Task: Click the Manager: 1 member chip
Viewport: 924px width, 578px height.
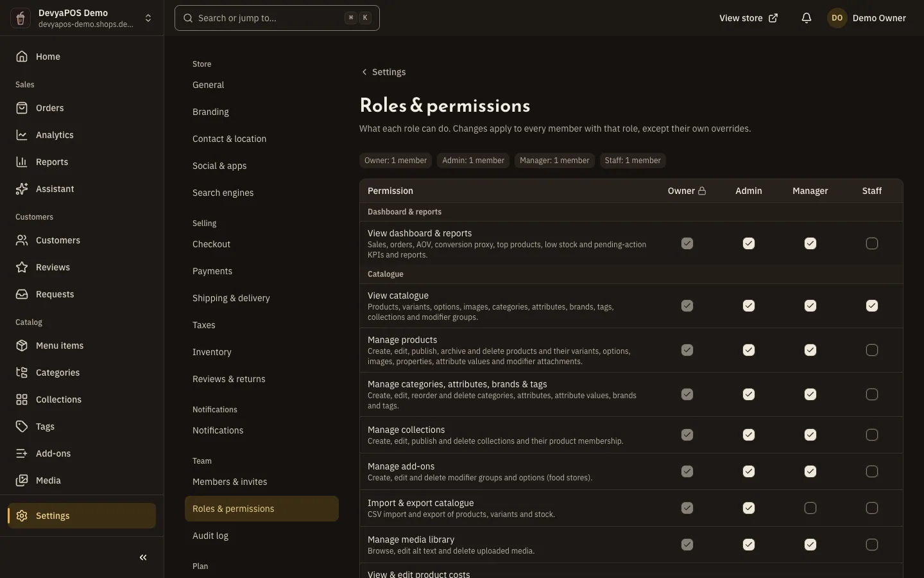Action: (x=554, y=161)
